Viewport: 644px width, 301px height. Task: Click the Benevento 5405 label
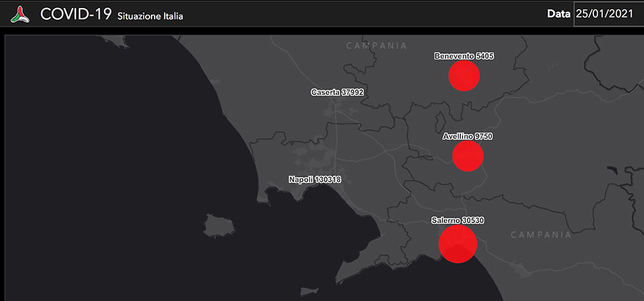pos(464,56)
